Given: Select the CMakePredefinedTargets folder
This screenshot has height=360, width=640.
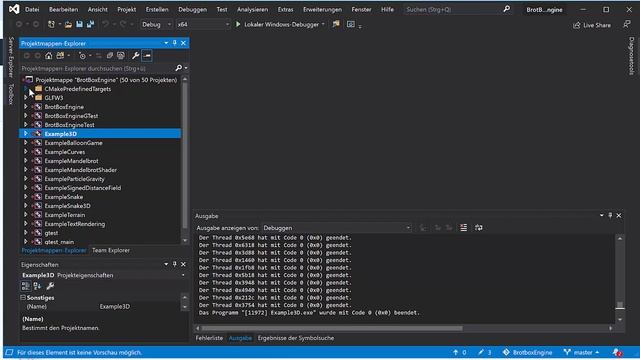Looking at the screenshot, I should click(78, 89).
